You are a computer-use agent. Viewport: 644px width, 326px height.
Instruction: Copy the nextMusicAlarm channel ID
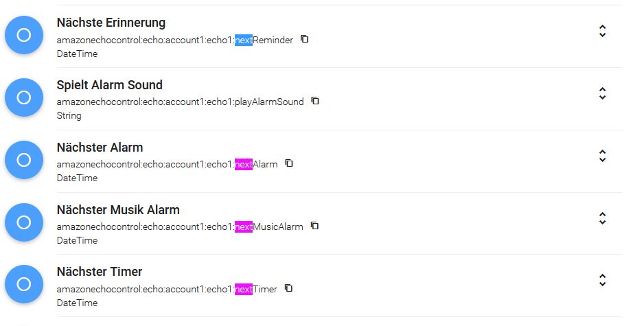314,225
